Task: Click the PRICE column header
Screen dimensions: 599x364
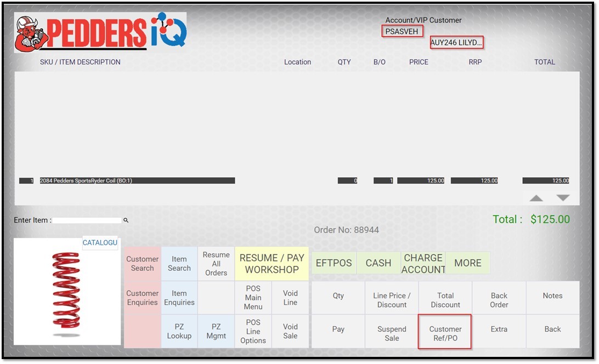Action: coord(419,62)
